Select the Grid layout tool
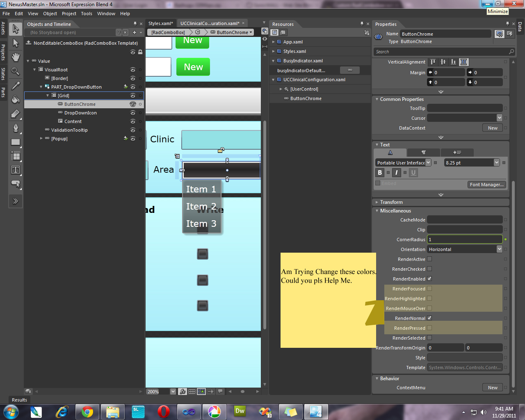This screenshot has height=420, width=525. point(16,156)
